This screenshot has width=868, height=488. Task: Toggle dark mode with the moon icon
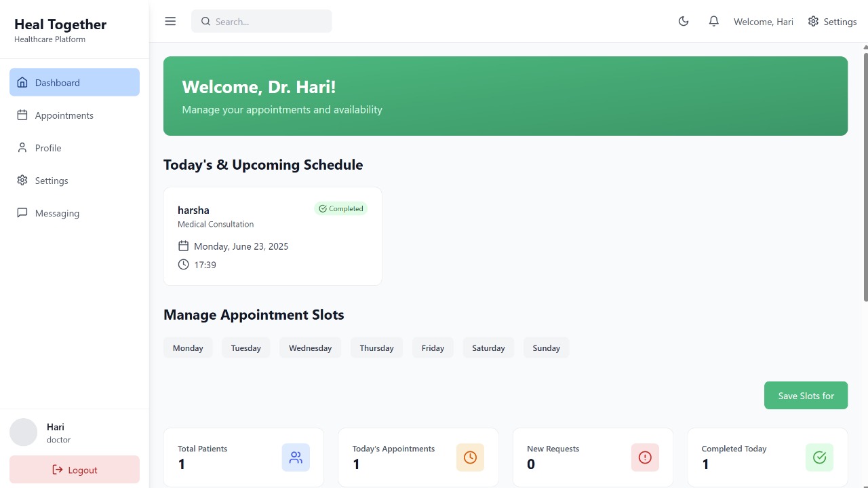point(684,21)
